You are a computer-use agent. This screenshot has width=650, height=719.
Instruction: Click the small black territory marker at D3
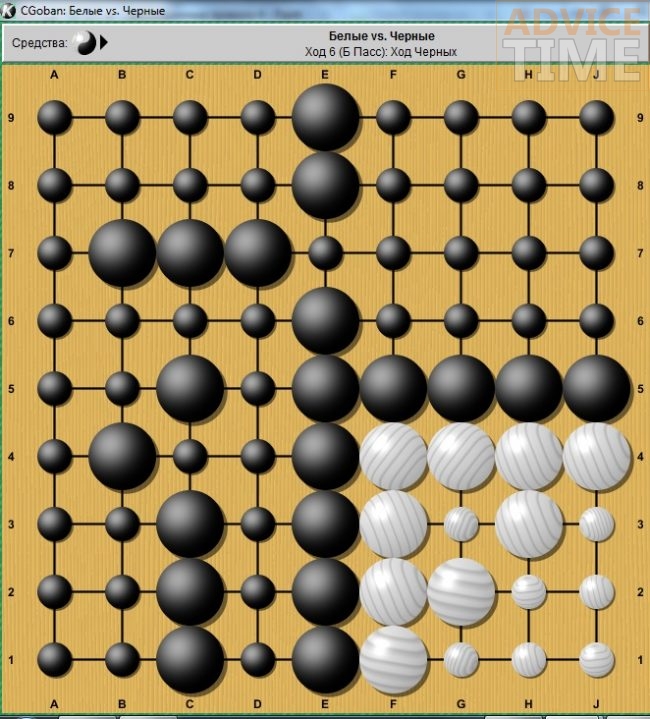(x=258, y=524)
